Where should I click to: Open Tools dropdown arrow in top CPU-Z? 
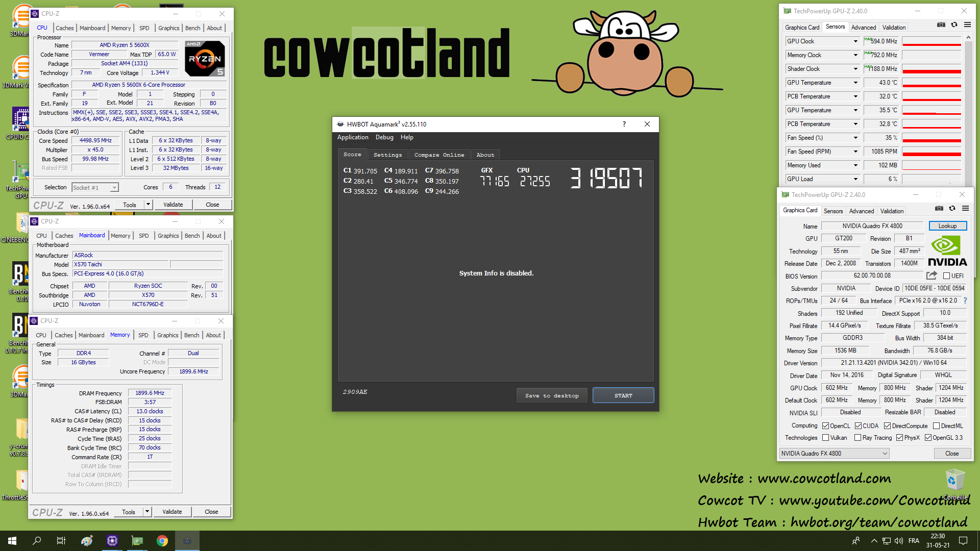[148, 205]
